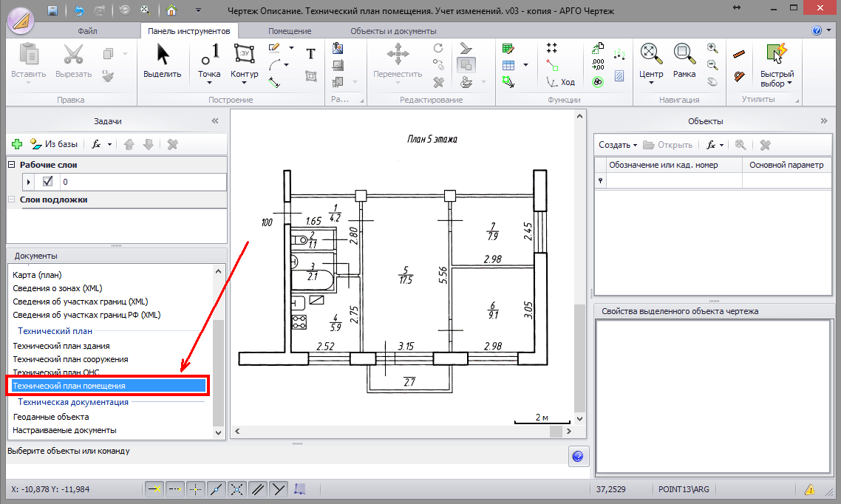Toggle the layer 0 checkbox
The height and width of the screenshot is (504, 841).
tap(48, 181)
